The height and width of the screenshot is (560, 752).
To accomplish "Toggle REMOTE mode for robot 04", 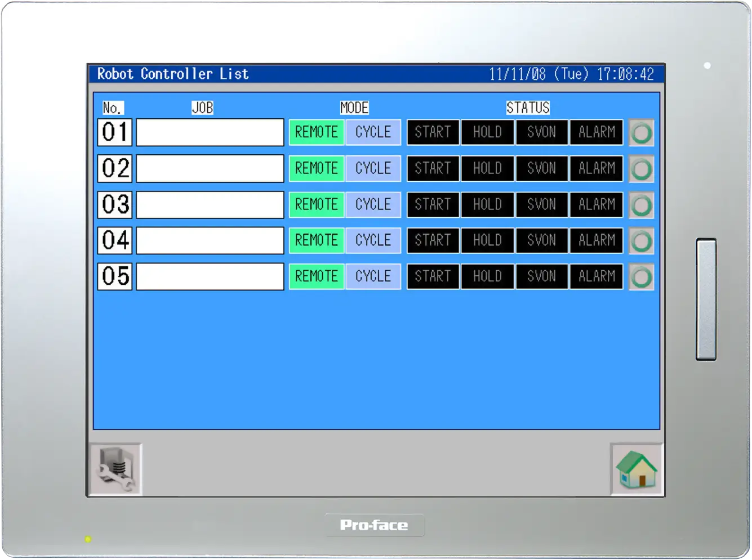I will pyautogui.click(x=317, y=240).
